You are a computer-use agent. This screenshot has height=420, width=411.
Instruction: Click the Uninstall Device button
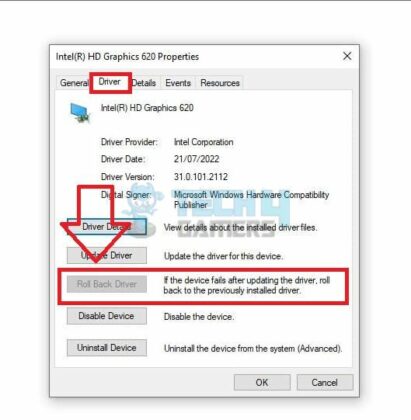click(107, 348)
